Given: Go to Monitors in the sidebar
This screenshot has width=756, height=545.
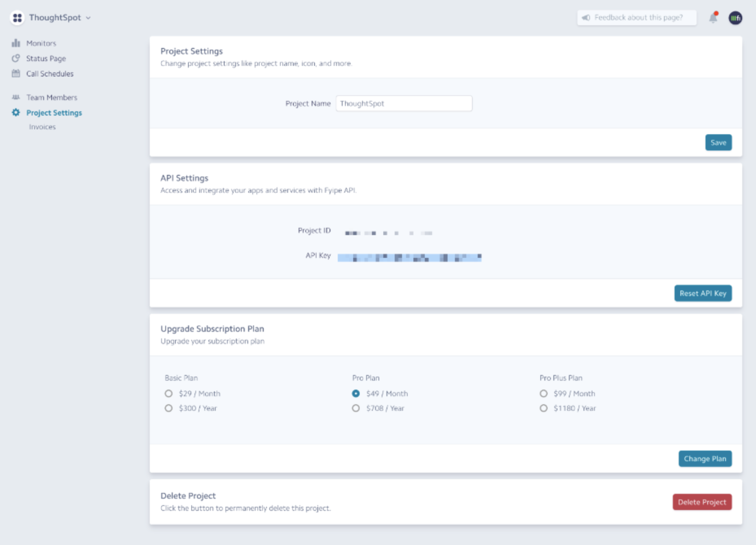Looking at the screenshot, I should click(x=41, y=43).
